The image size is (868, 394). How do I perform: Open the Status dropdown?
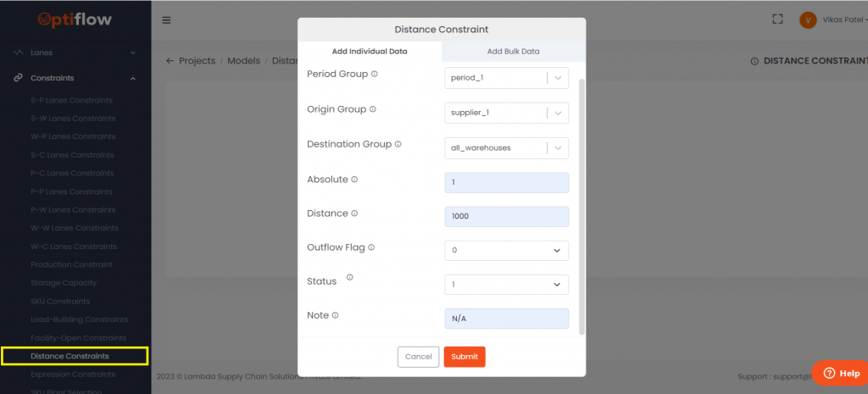pos(506,285)
